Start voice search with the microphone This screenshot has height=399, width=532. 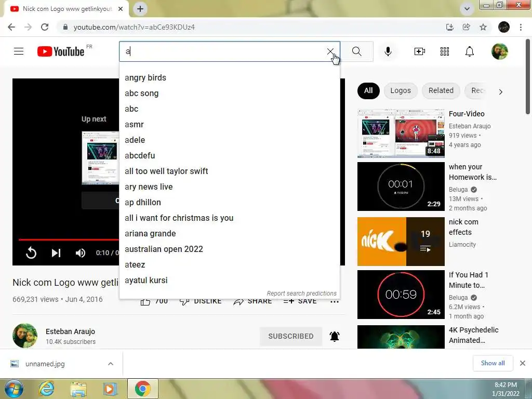[388, 51]
